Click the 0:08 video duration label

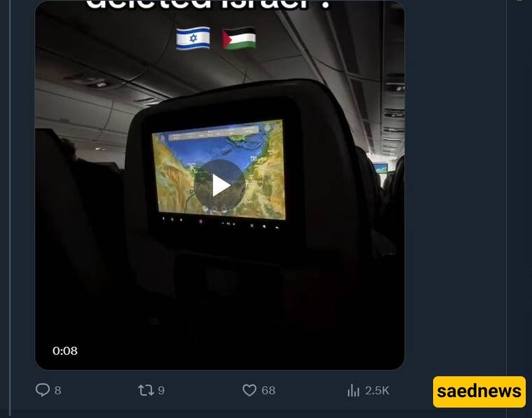click(65, 351)
